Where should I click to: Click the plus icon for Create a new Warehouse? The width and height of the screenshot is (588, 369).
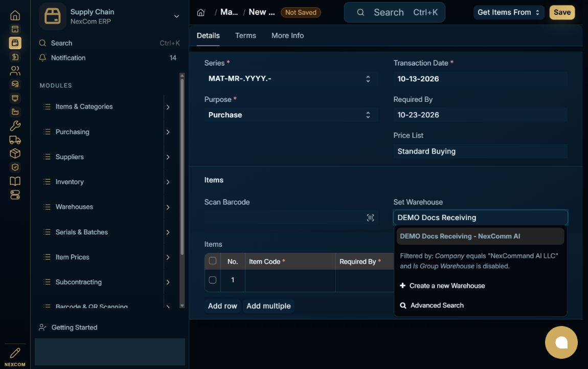pyautogui.click(x=403, y=286)
